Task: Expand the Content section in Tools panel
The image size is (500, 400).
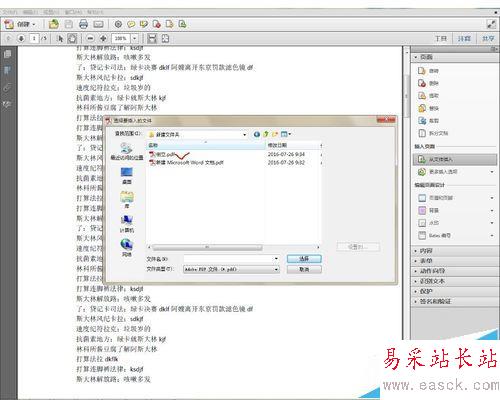Action: (455, 251)
